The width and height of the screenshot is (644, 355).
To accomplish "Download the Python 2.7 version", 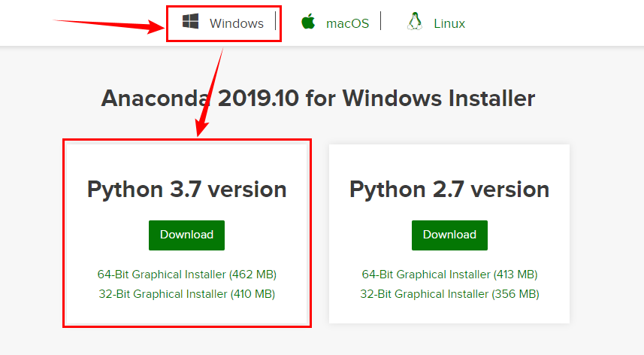I will point(449,235).
